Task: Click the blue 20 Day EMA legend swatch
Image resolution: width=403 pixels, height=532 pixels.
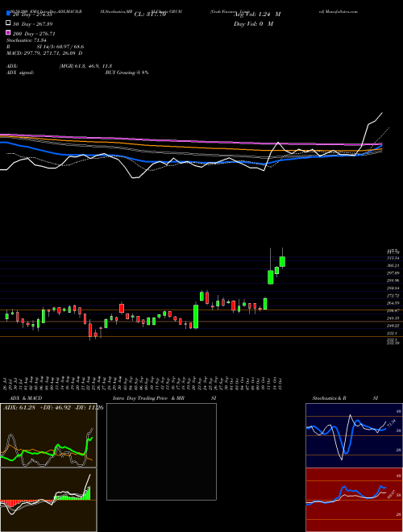Action: pos(9,14)
